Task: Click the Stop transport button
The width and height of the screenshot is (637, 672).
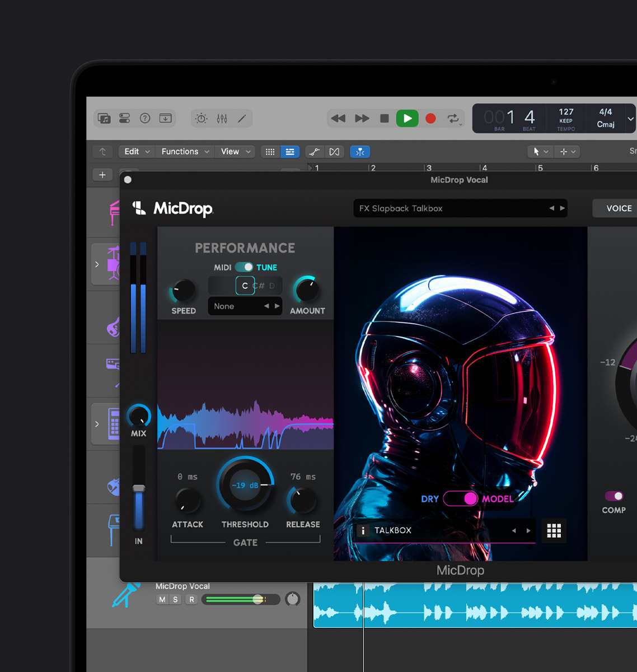Action: point(384,118)
